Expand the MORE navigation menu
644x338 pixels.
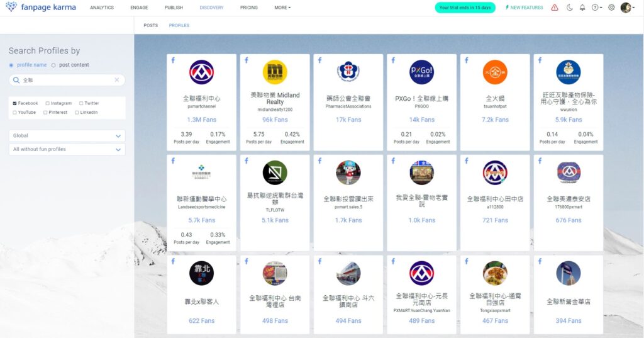[282, 8]
